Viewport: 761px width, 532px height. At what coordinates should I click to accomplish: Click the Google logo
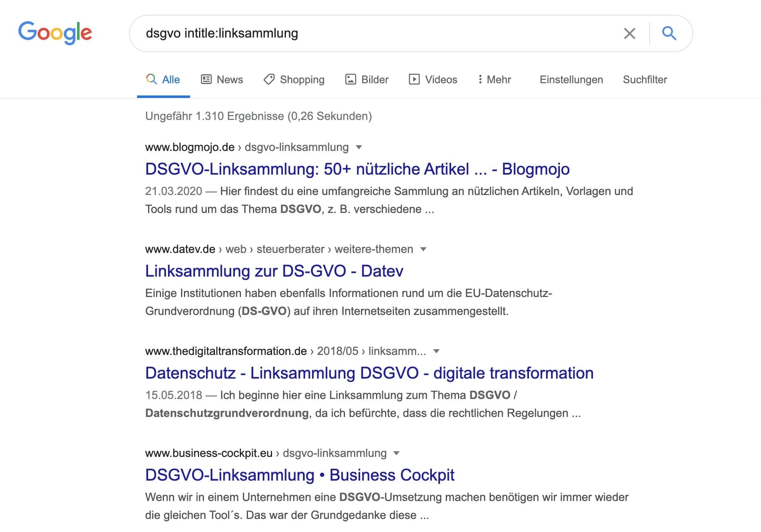55,33
